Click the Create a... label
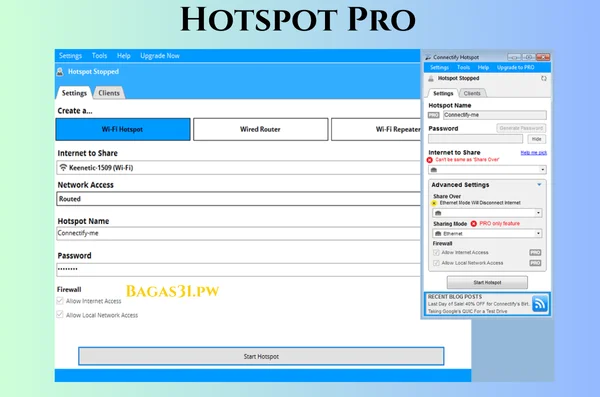Screen dimensions: 600x397 click(x=75, y=111)
